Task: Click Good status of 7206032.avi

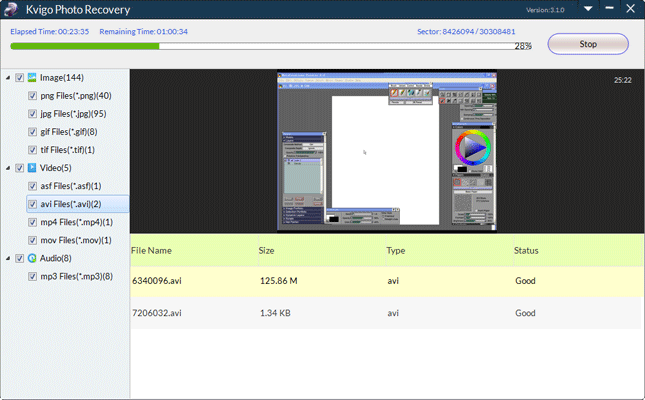Action: pyautogui.click(x=525, y=313)
